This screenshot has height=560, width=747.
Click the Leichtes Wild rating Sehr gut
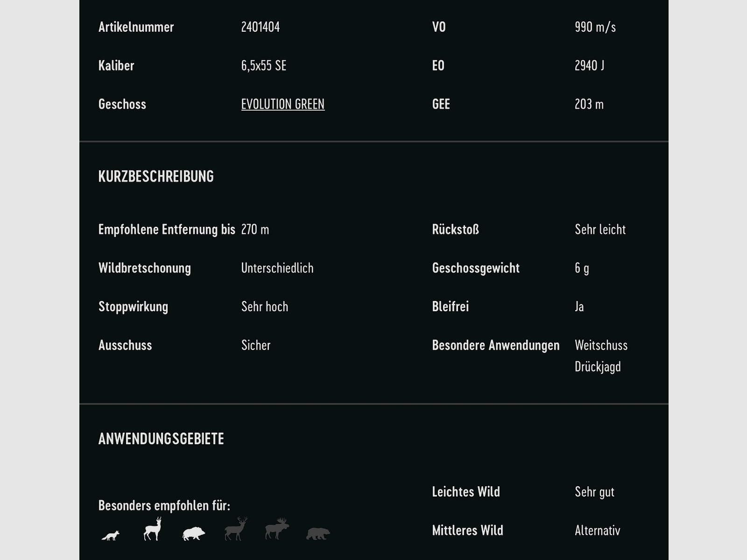click(594, 492)
